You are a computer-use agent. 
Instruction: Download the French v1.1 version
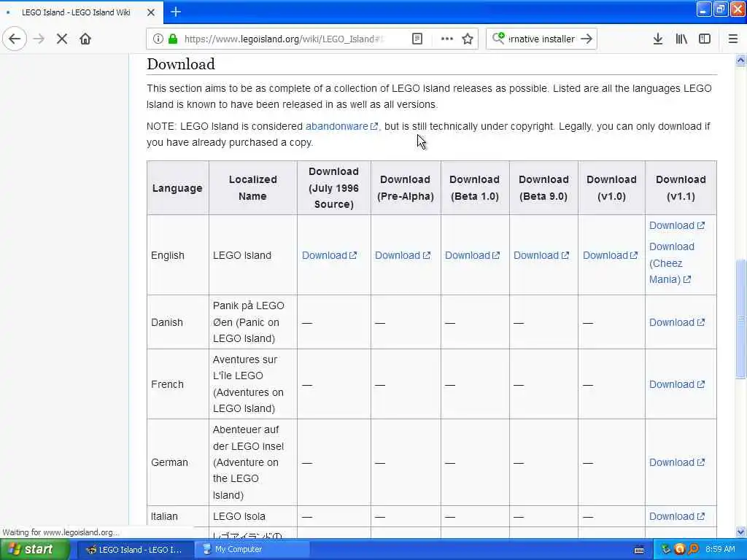pos(677,384)
